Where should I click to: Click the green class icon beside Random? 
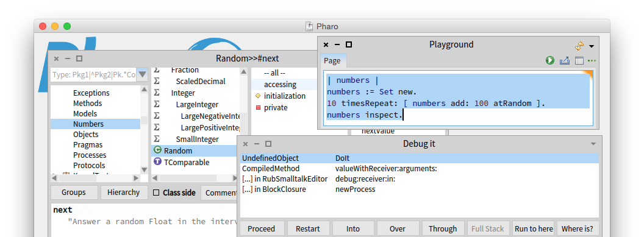(157, 150)
